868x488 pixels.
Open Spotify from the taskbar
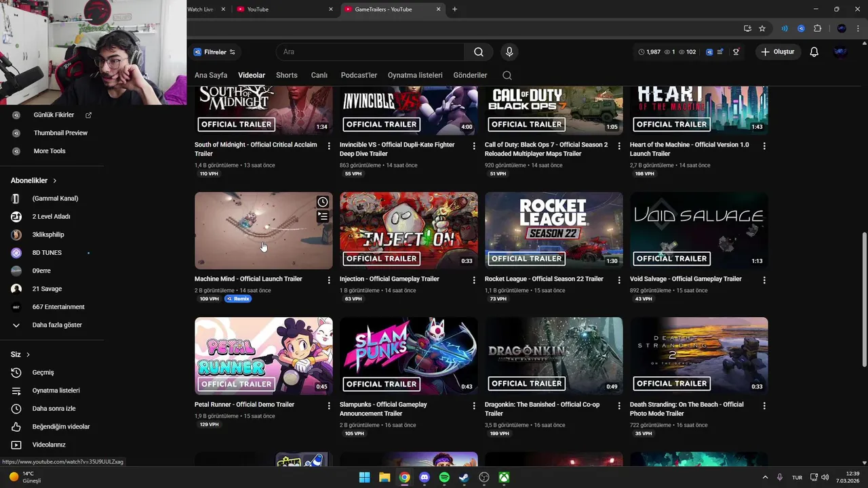444,477
